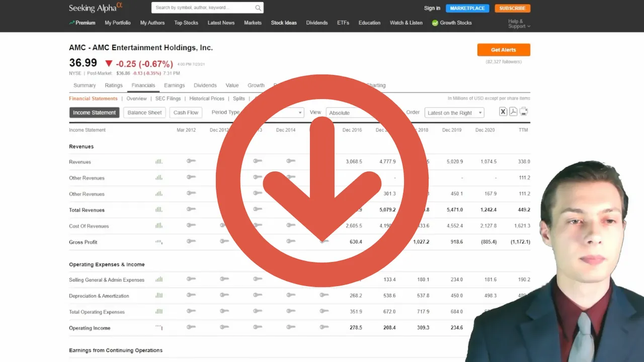
Task: Open the SEC Filings link
Action: click(168, 99)
